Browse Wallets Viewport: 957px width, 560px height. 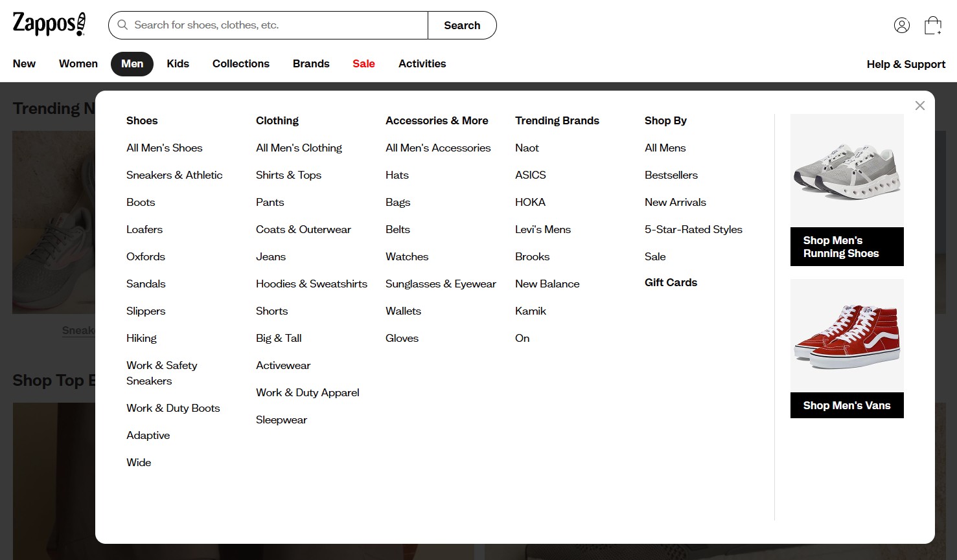(403, 311)
